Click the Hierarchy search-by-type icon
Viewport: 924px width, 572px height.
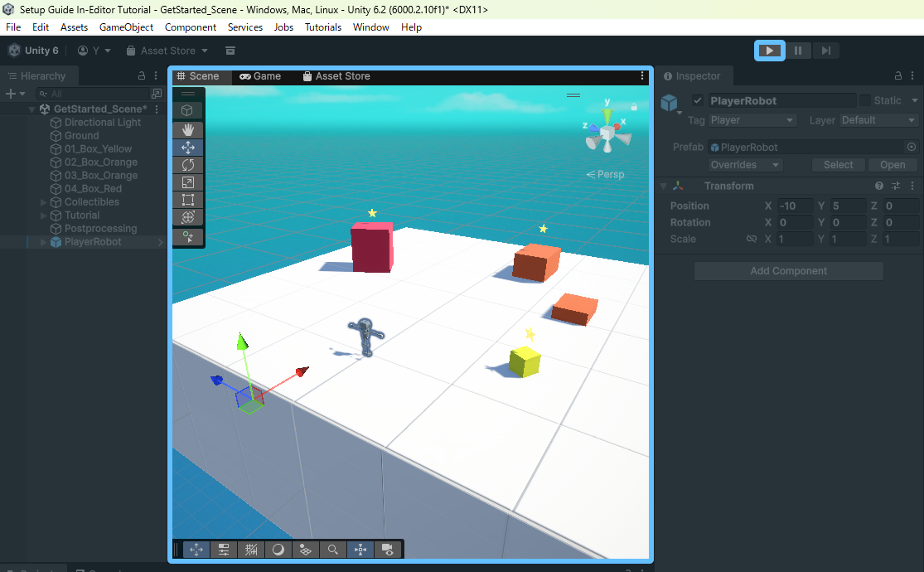tap(156, 94)
